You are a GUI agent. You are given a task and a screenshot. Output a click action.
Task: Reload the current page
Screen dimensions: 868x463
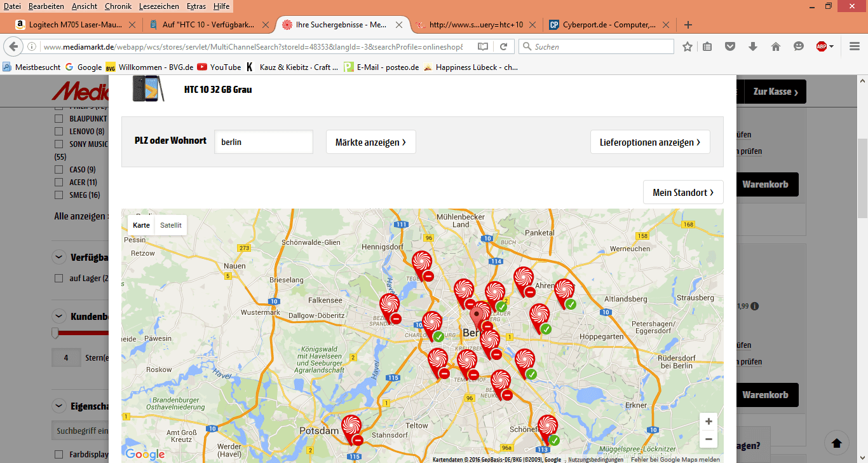tap(503, 46)
